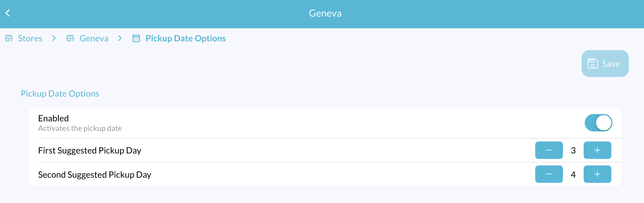Navigate to the Geneva breadcrumb link
Screen dimensions: 644x203
point(94,38)
